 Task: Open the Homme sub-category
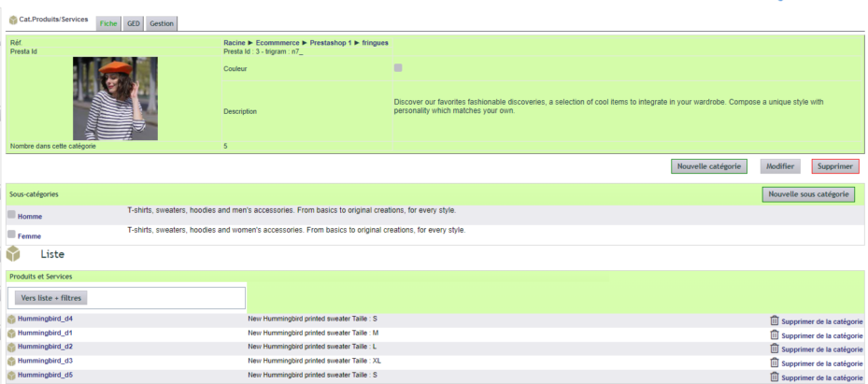click(30, 217)
